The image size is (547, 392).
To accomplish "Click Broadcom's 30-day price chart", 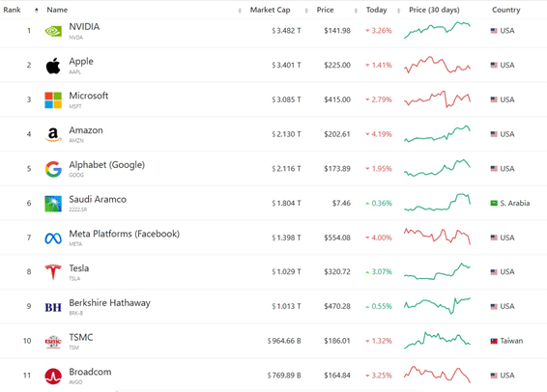I will point(437,375).
